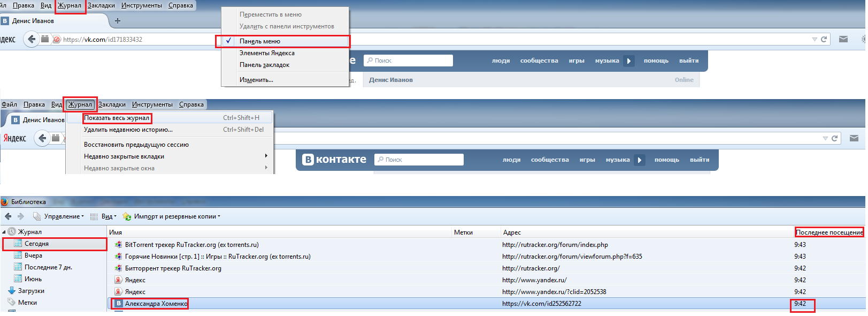Click the ВКонтакте logo in the page header
The image size is (868, 316).
pos(334,159)
